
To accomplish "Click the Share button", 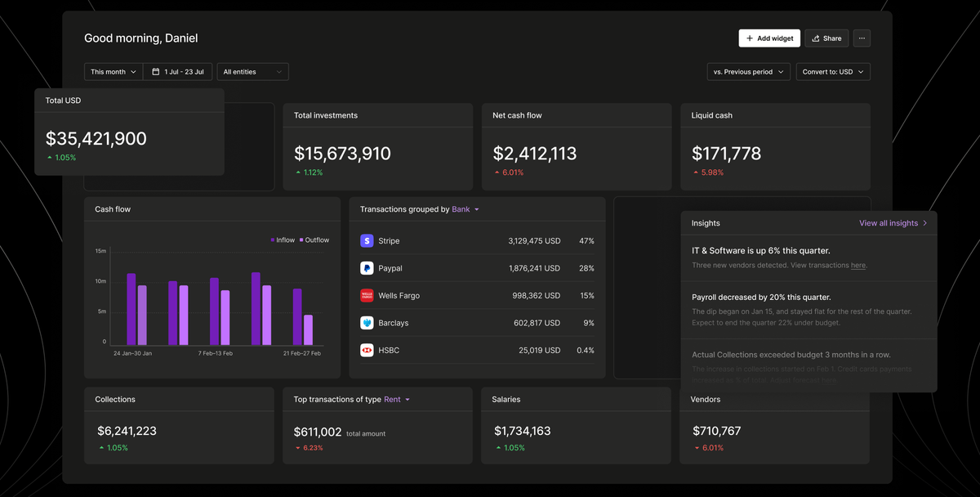I will (826, 38).
